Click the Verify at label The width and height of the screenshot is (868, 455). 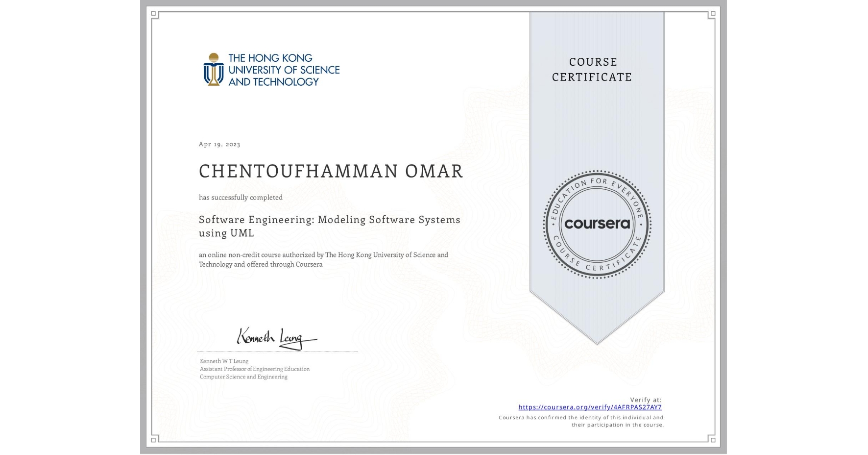[x=645, y=399]
